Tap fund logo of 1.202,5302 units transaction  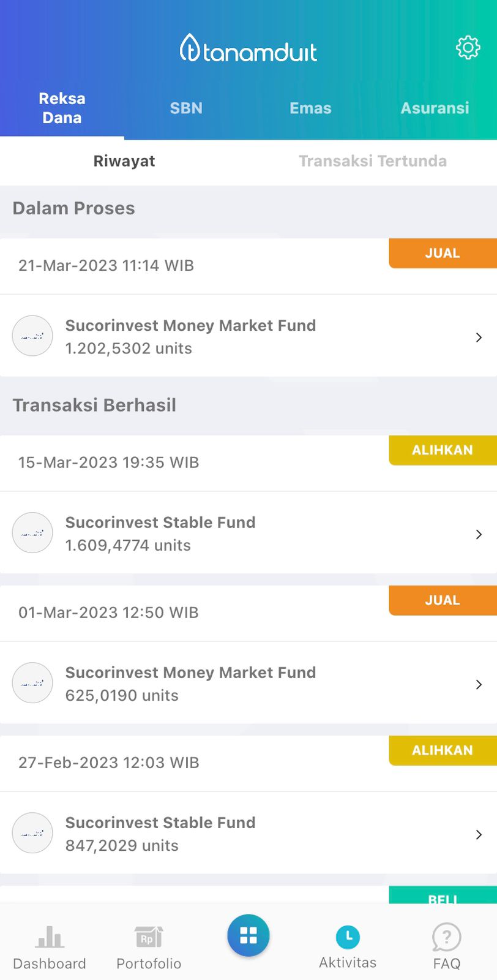(32, 336)
